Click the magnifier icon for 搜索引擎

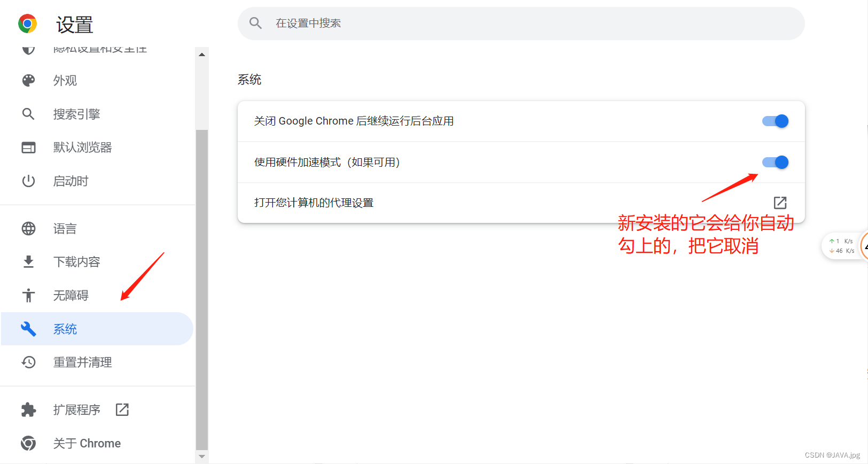28,114
